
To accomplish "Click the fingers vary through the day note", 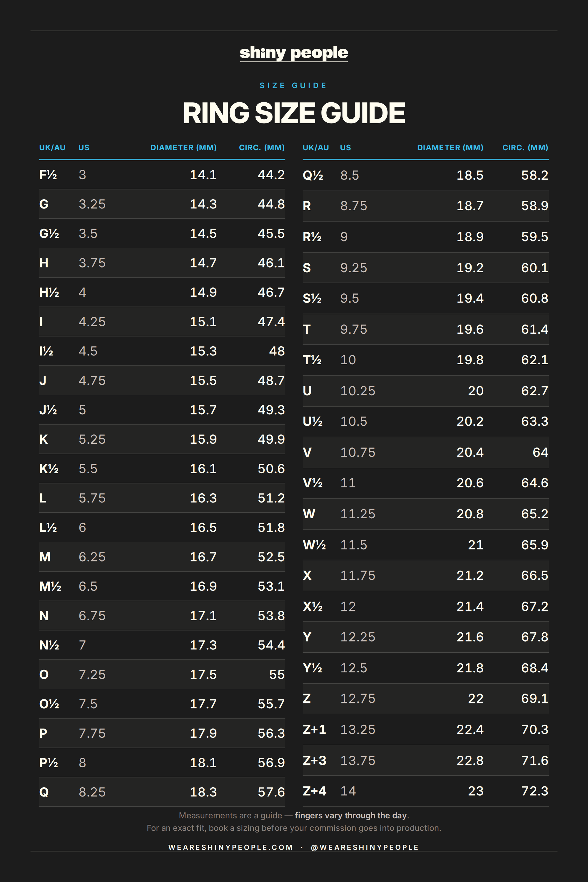I will [x=351, y=815].
